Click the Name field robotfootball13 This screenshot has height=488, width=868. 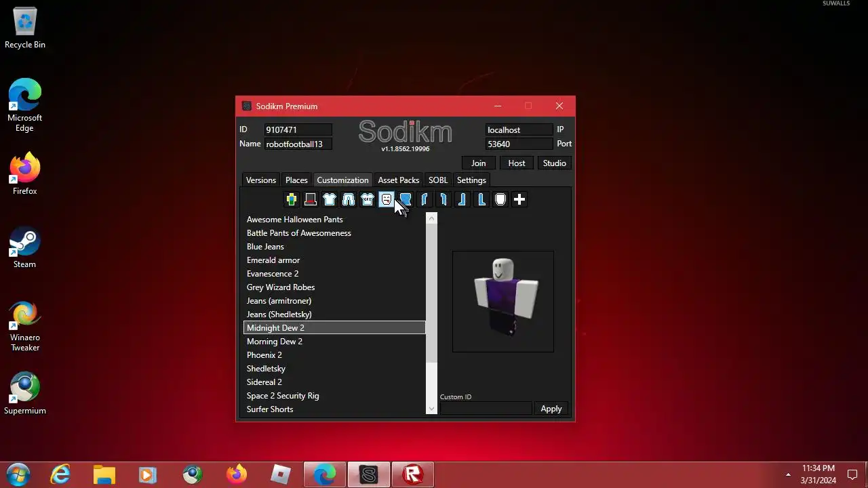click(x=298, y=144)
